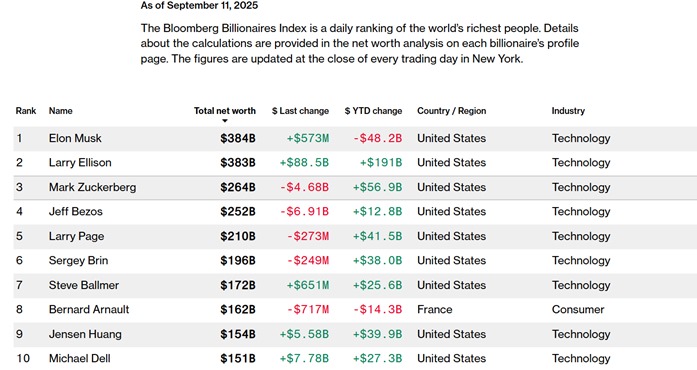Sort by Total net worth column header
The image size is (697, 370).
tap(224, 111)
